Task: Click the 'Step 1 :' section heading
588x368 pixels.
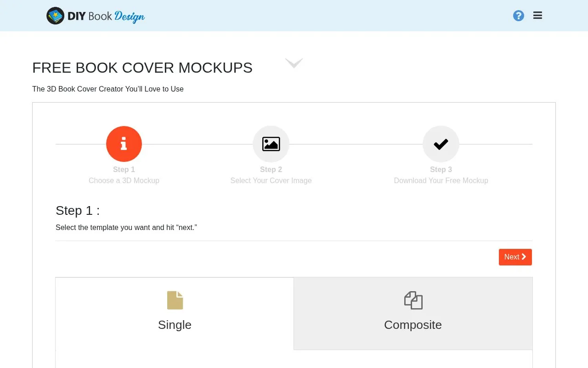Action: [x=78, y=210]
